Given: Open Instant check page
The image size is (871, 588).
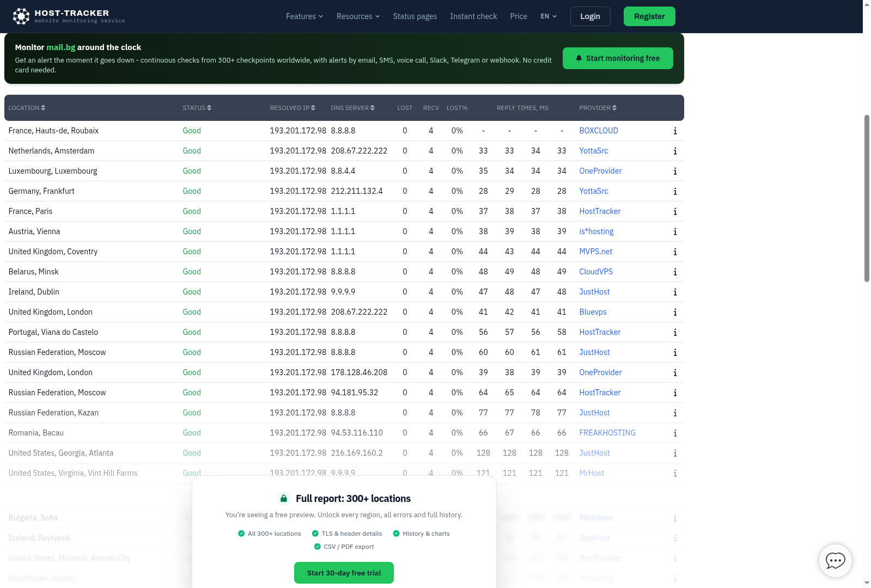Looking at the screenshot, I should (x=473, y=16).
